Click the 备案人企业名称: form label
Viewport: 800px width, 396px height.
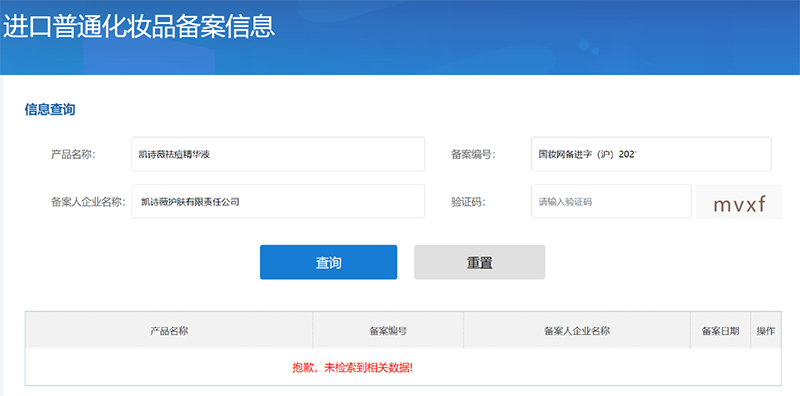point(88,202)
